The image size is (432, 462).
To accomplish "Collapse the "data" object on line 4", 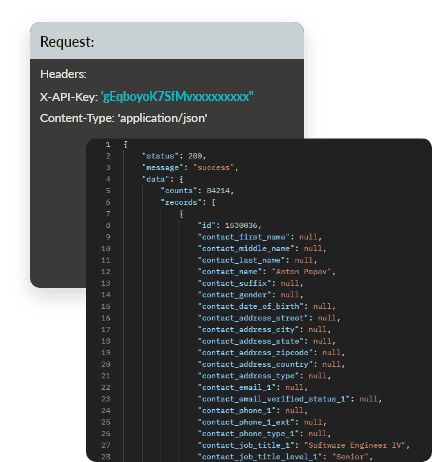I will point(181,179).
